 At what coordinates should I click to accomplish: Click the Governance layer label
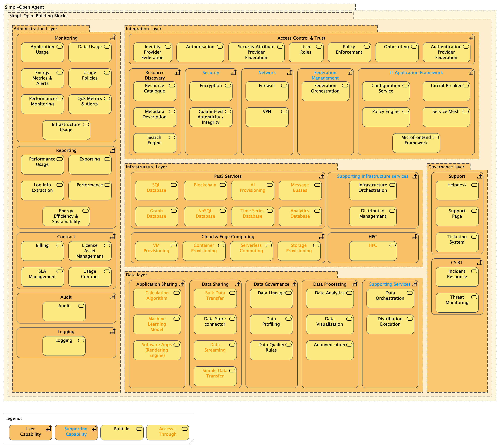[446, 167]
